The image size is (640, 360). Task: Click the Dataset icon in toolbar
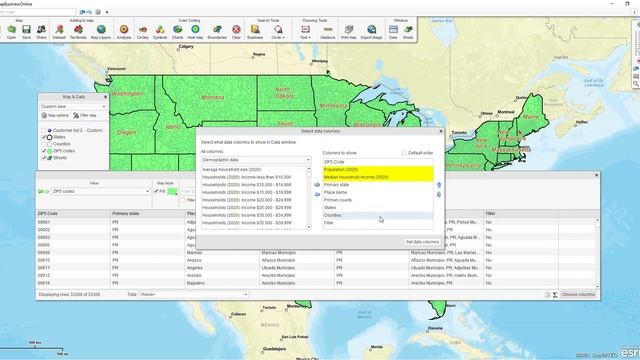coord(59,32)
